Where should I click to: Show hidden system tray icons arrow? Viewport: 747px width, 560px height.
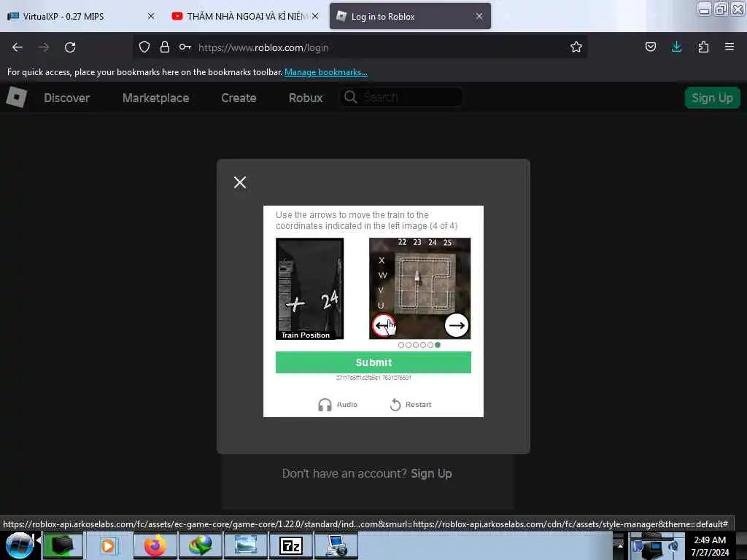pyautogui.click(x=620, y=545)
